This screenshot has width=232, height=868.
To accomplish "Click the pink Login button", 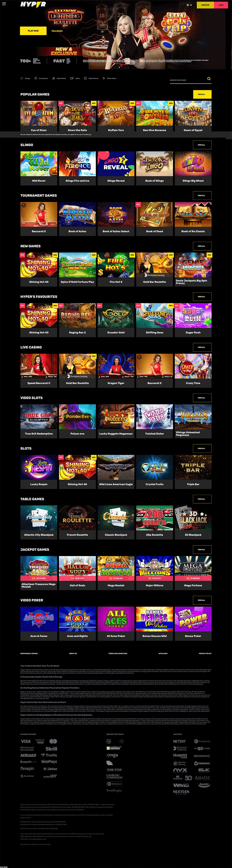I will pyautogui.click(x=221, y=5).
